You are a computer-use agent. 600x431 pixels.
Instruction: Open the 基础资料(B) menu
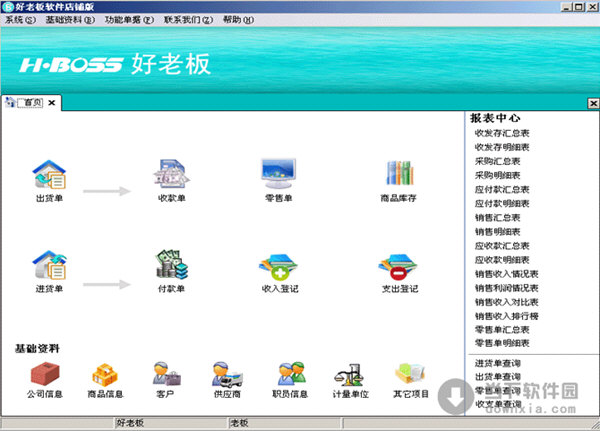pos(70,20)
